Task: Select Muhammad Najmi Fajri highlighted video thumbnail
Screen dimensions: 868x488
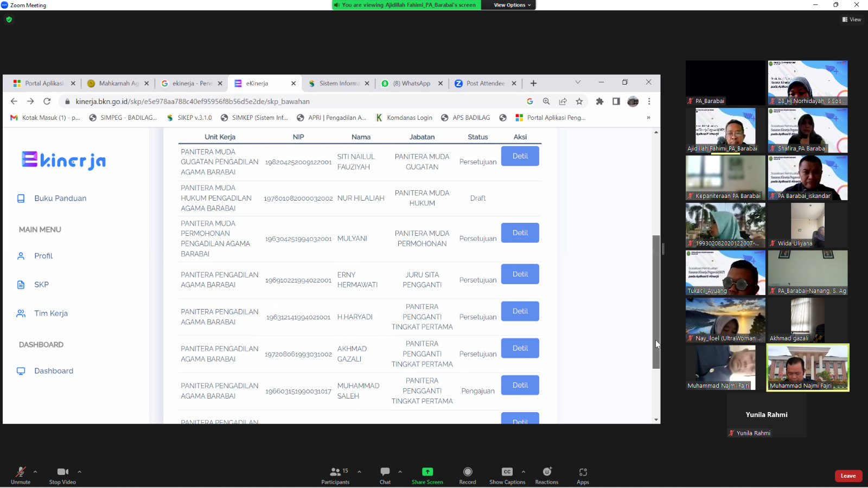Action: click(x=807, y=367)
